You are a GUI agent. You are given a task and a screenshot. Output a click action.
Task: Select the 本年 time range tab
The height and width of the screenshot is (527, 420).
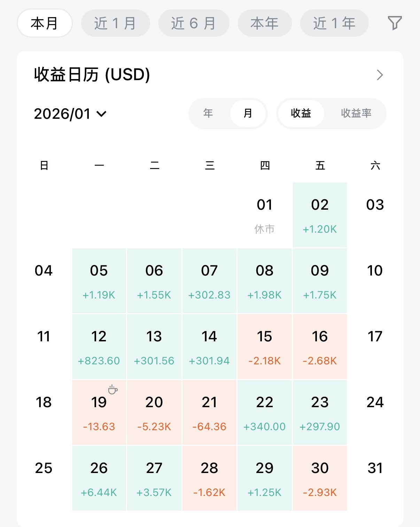264,23
